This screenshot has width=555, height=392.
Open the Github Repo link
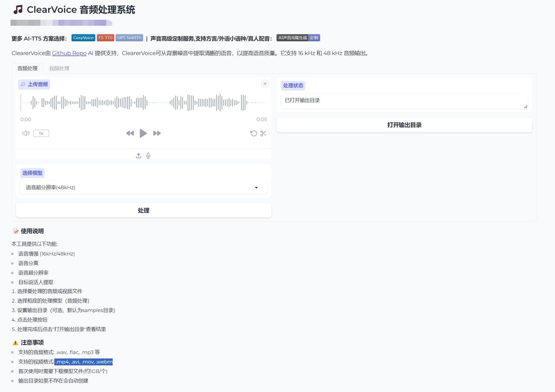[x=69, y=53]
